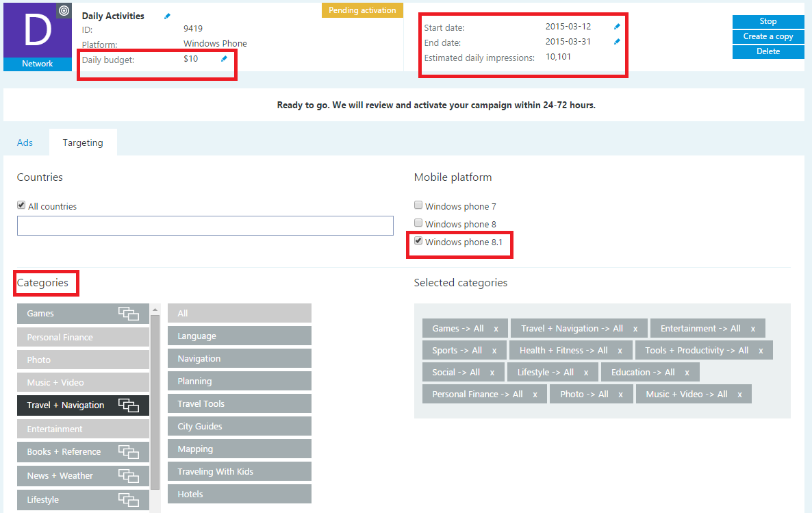Click subcategories icon on Travel + Navigation
The height and width of the screenshot is (513, 812).
129,405
